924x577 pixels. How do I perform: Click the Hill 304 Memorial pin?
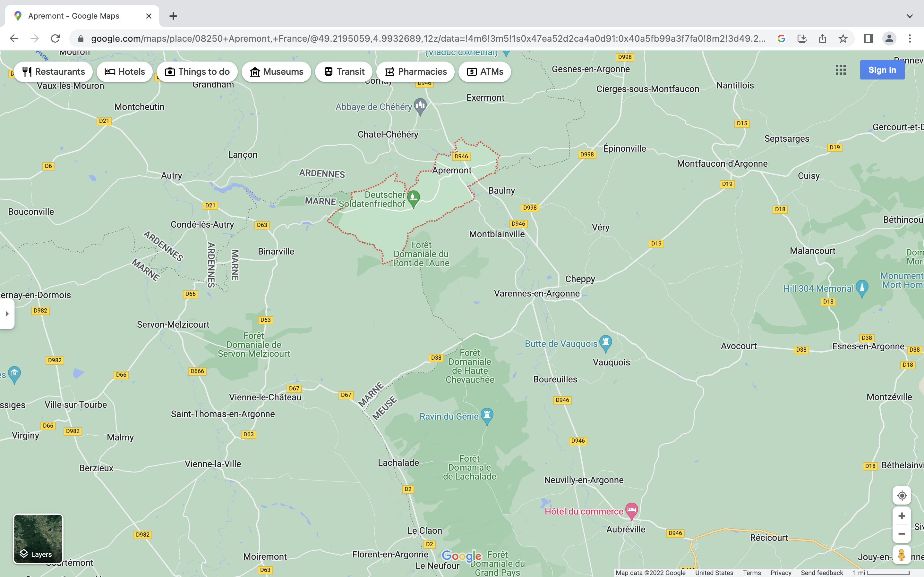click(862, 287)
